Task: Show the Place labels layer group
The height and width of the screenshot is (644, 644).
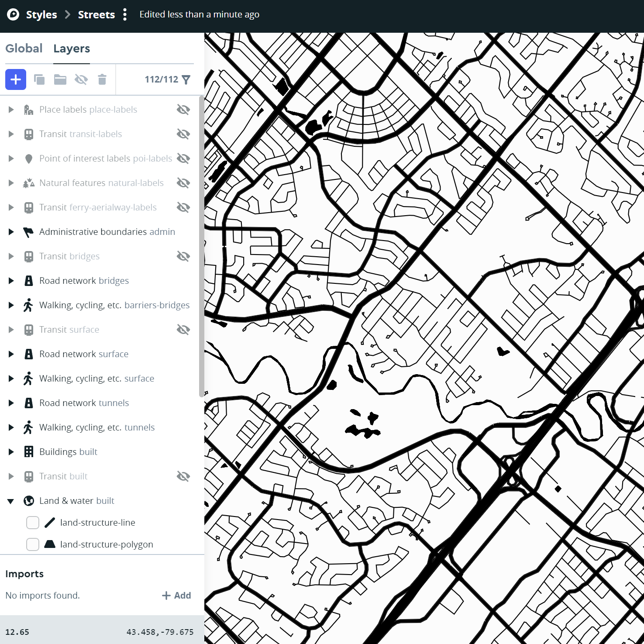Action: pos(183,110)
